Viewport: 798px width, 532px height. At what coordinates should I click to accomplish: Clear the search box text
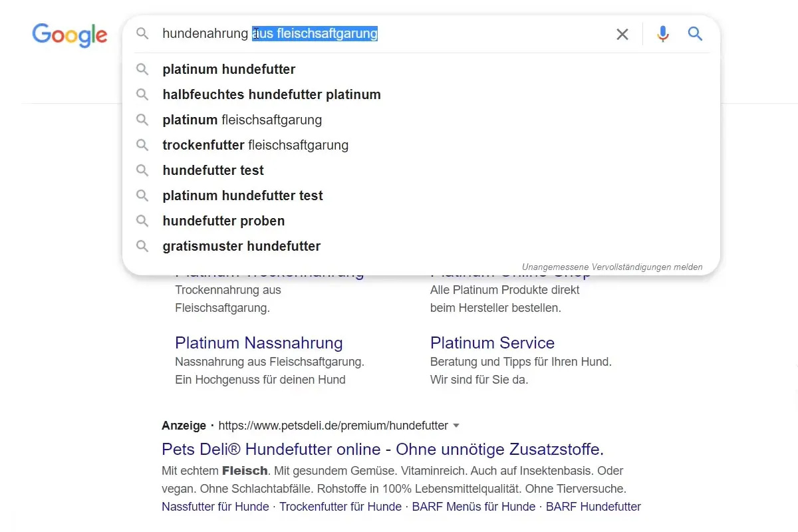(622, 34)
